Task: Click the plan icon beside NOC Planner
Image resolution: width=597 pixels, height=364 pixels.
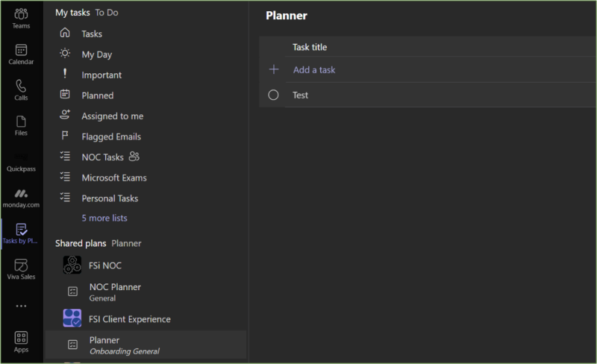Action: click(x=72, y=292)
